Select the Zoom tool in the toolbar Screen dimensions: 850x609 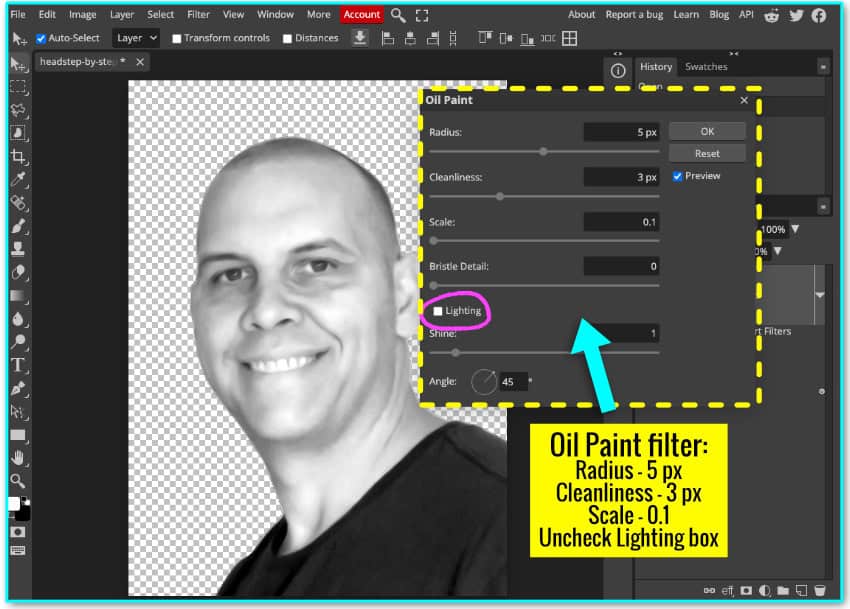click(18, 480)
